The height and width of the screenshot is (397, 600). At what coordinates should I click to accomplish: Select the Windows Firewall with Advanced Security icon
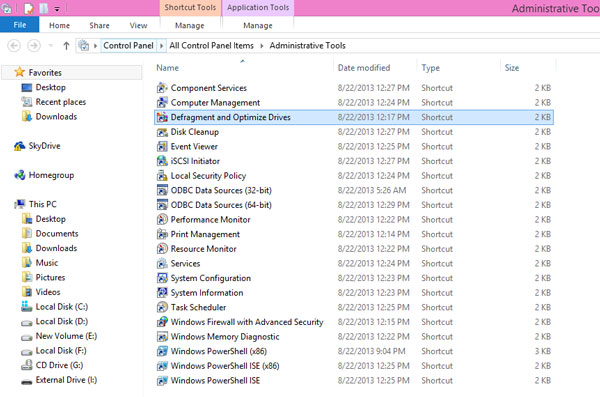point(162,322)
